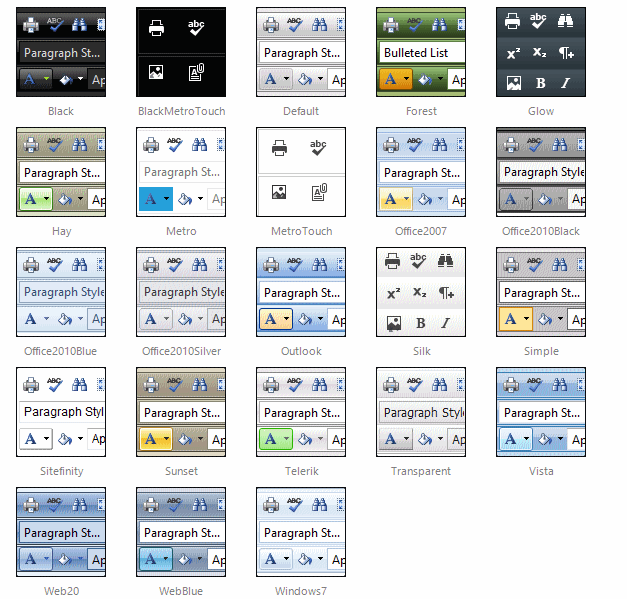The height and width of the screenshot is (599, 627).
Task: Click the print icon in MetroTouch skin
Action: 279,148
